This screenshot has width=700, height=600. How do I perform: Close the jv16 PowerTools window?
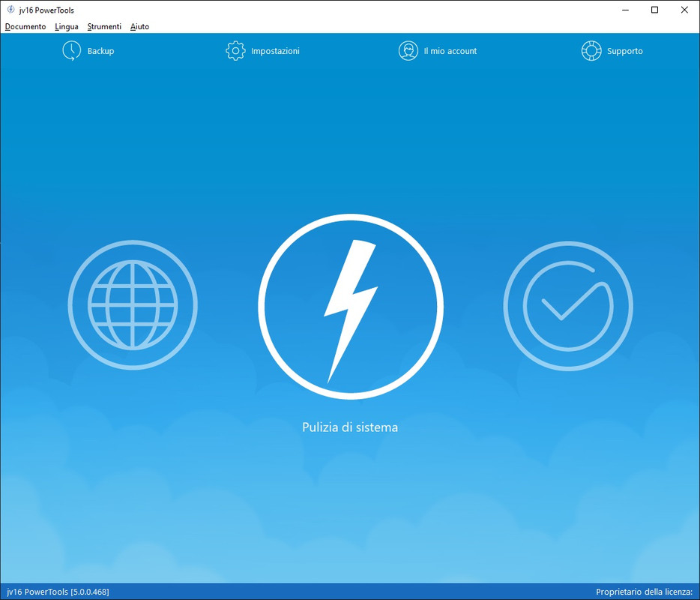684,10
